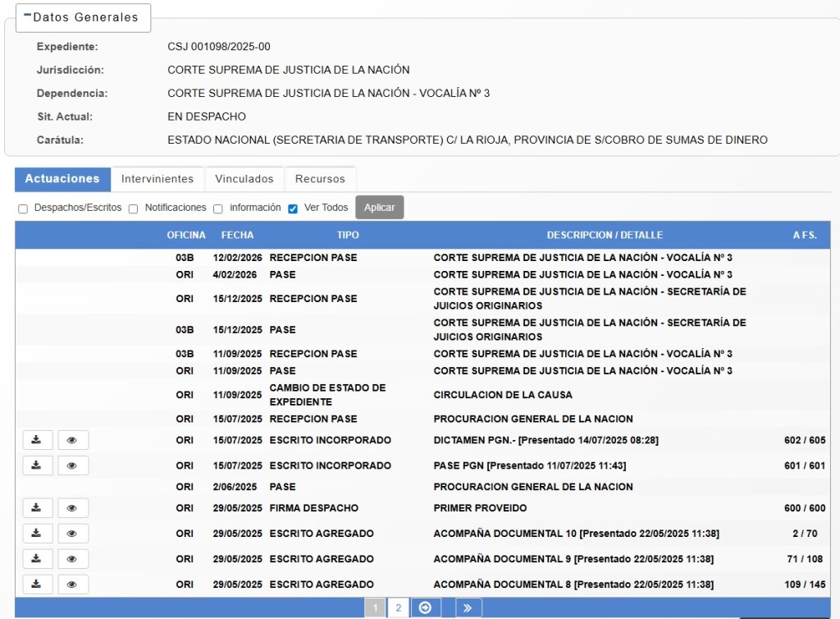This screenshot has height=619, width=840.
Task: View ACOMPAÑA DOCUMENTAL 8 document
Action: click(x=73, y=585)
